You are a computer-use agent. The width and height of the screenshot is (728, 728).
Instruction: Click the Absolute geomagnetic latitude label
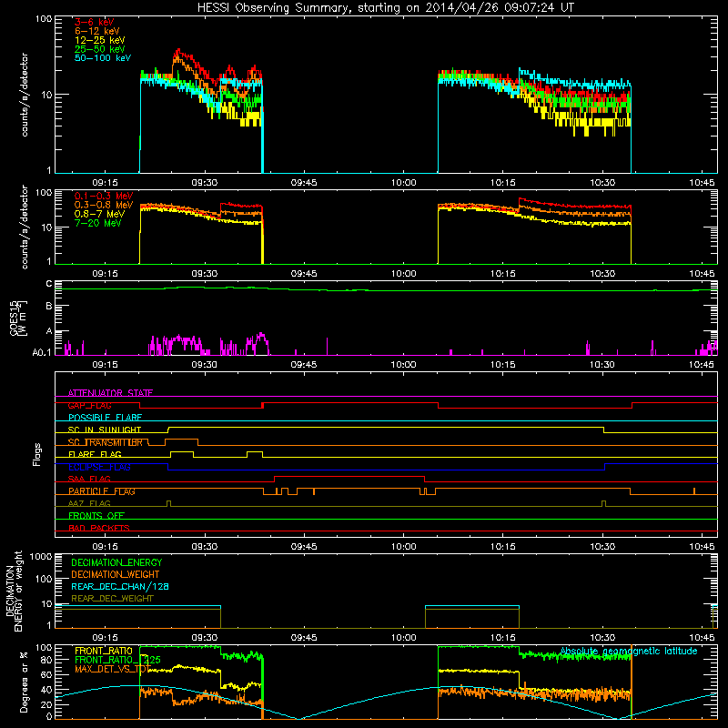pos(629,652)
